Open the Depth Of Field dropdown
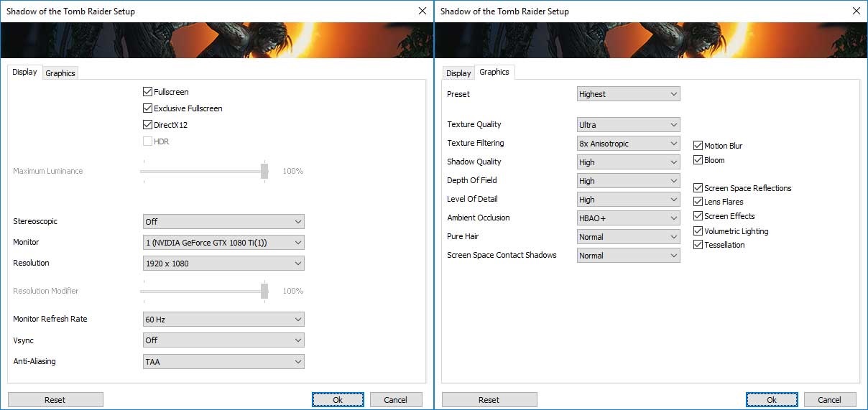The image size is (868, 410). click(x=629, y=181)
